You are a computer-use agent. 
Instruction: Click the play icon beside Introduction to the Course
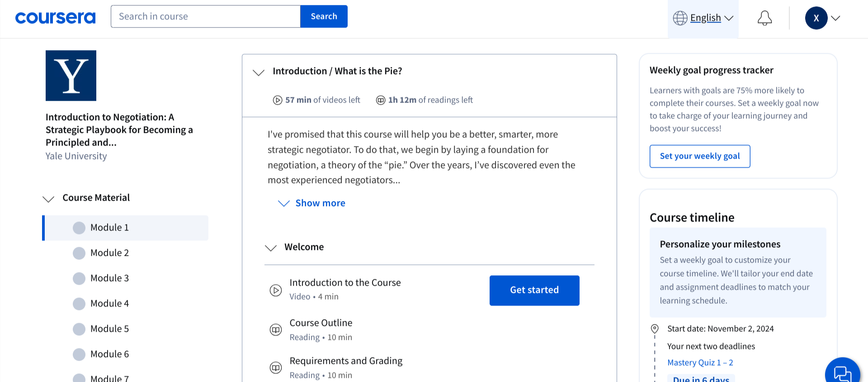point(276,290)
